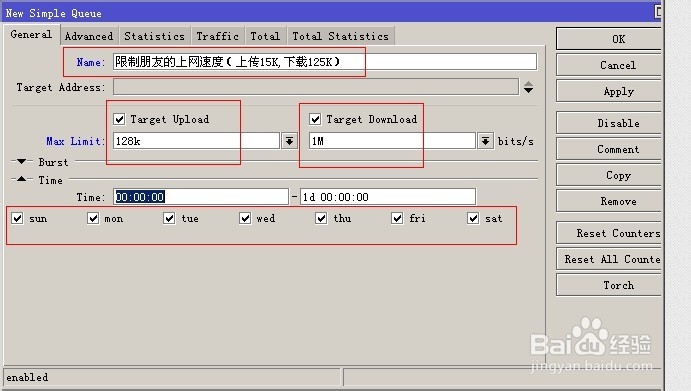691x391 pixels.
Task: Switch to the Traffic tab
Action: 217,36
